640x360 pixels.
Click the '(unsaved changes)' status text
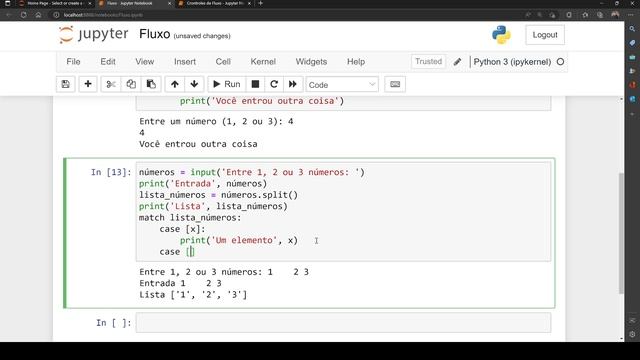pyautogui.click(x=202, y=36)
